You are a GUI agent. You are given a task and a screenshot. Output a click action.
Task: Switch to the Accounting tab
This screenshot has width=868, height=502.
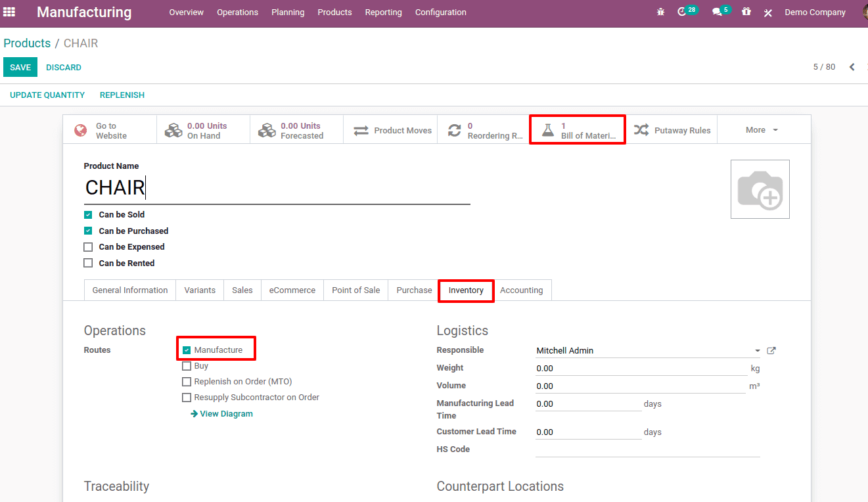pyautogui.click(x=522, y=290)
